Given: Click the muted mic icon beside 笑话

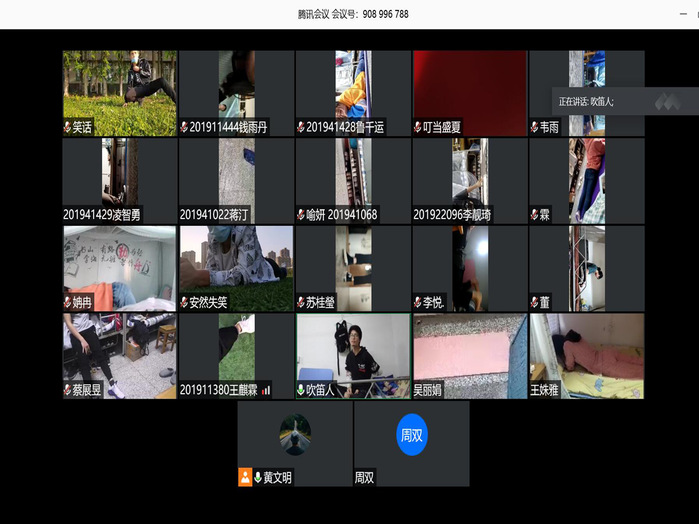Looking at the screenshot, I should click(68, 128).
